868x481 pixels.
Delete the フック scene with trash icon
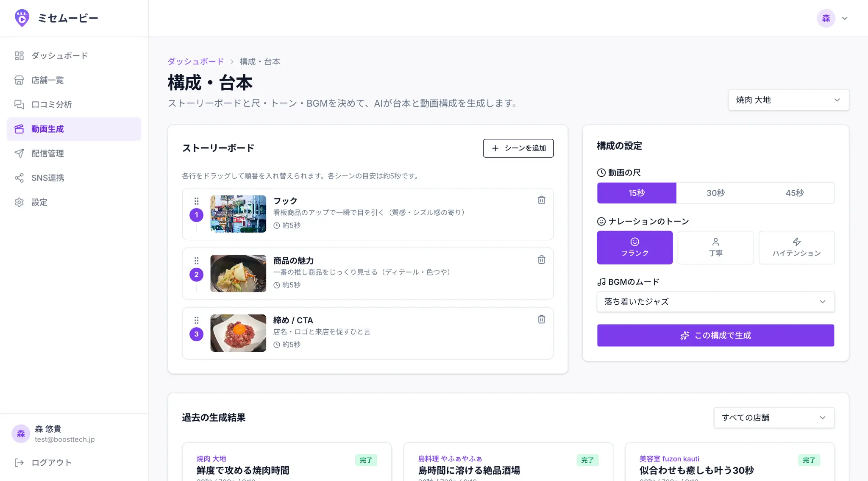541,200
